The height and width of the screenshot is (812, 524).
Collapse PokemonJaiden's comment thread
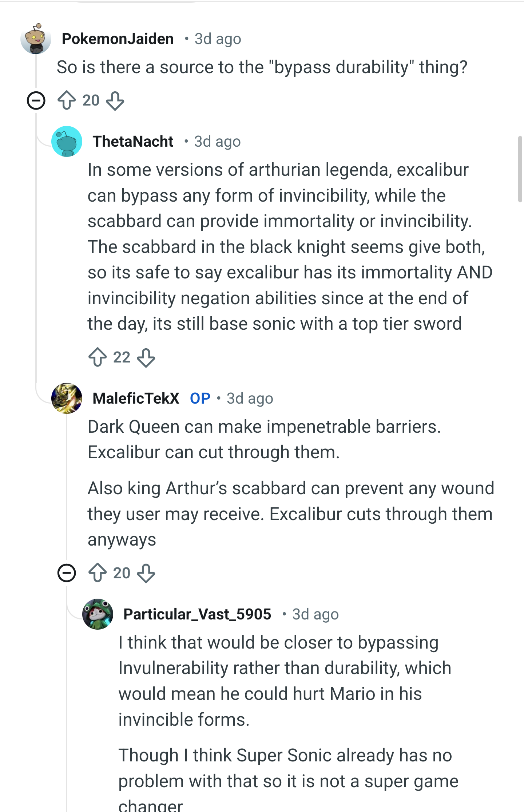point(36,100)
